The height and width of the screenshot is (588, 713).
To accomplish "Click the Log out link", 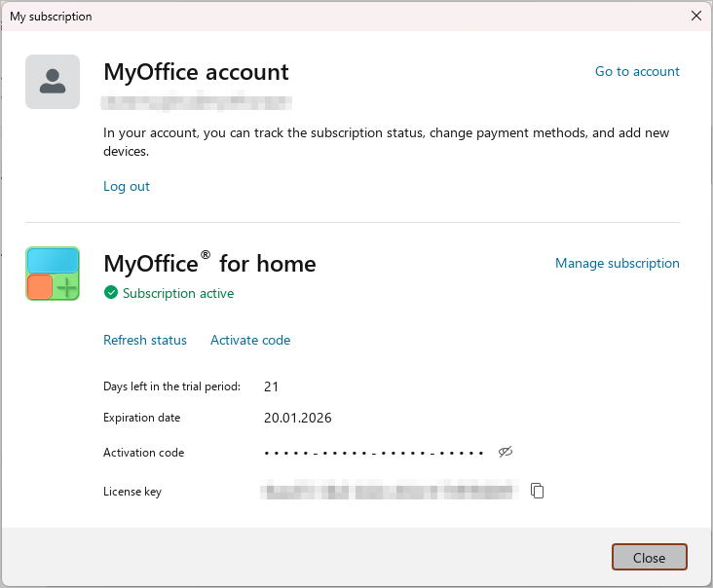I will point(127,186).
